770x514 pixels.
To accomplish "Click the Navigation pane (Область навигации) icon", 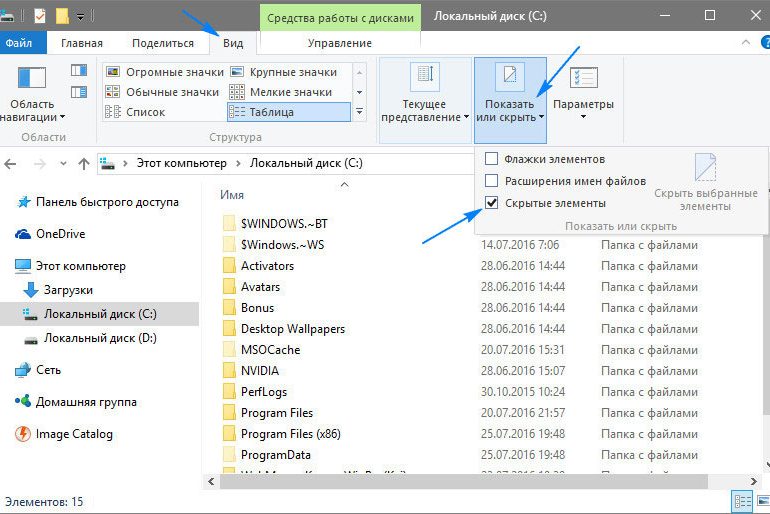I will pyautogui.click(x=32, y=79).
